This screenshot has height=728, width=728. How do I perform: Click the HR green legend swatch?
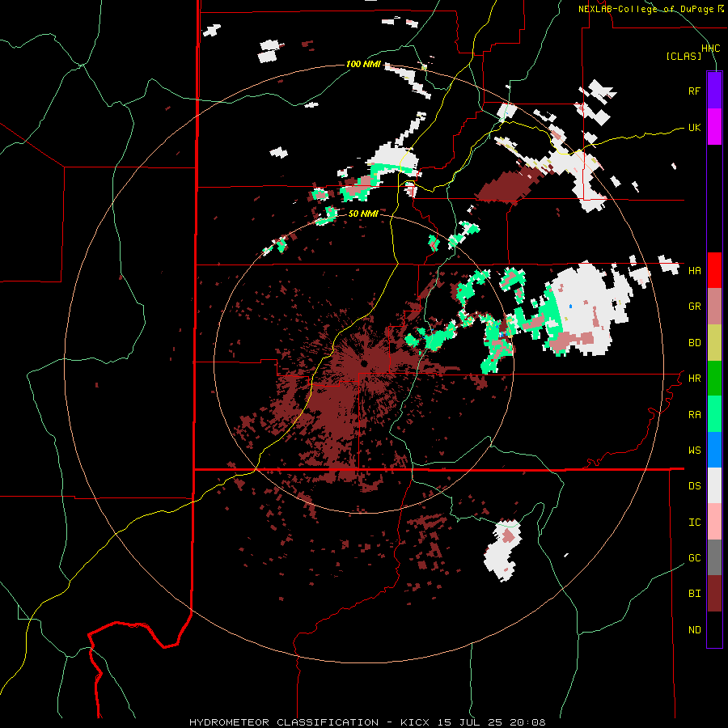pos(714,379)
